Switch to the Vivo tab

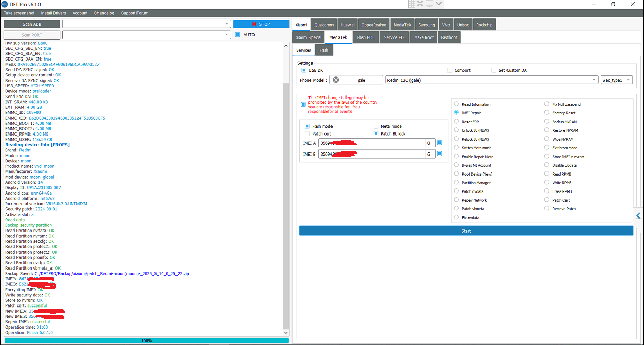(446, 25)
